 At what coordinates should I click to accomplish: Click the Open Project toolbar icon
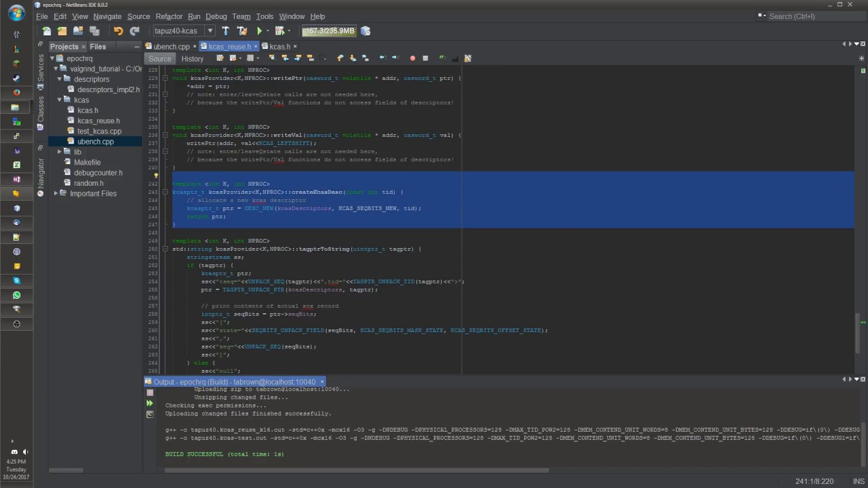point(78,31)
